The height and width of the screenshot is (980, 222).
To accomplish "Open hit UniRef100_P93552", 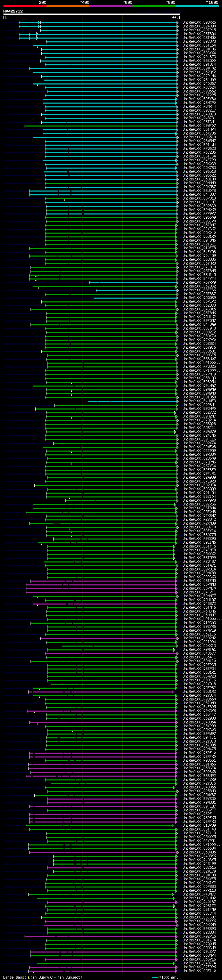I will click(199, 91).
